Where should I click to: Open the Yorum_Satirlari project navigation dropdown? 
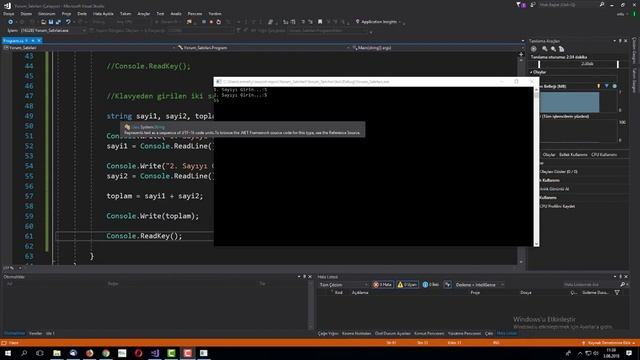click(x=89, y=48)
